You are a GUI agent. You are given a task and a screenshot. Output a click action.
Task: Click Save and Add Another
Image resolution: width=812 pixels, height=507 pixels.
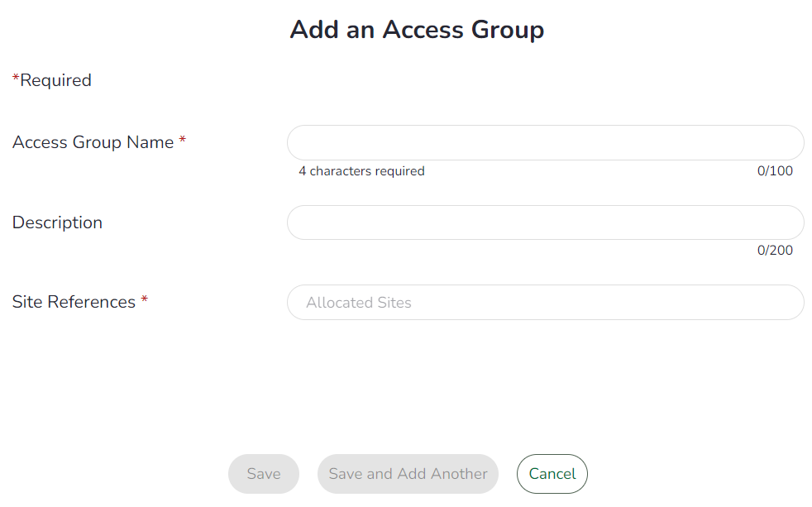click(408, 474)
